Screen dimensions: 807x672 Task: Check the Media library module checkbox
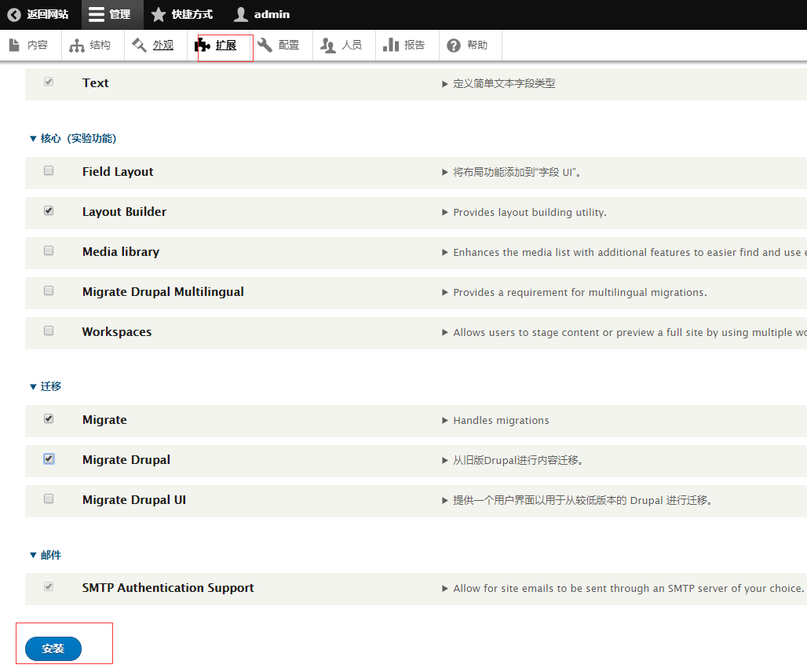click(49, 251)
